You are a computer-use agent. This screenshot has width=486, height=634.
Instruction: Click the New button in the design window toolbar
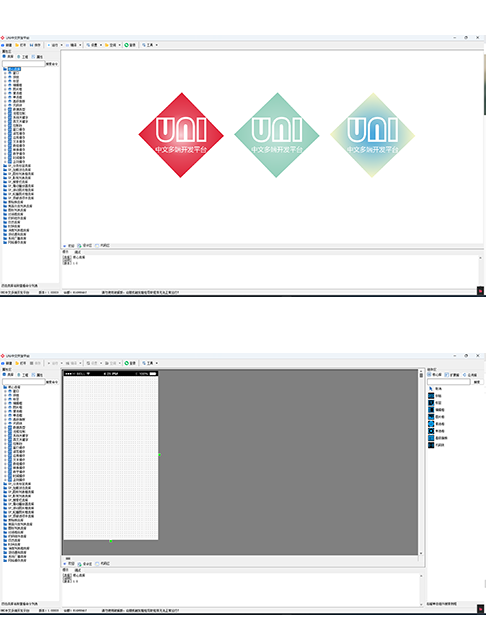click(x=6, y=363)
